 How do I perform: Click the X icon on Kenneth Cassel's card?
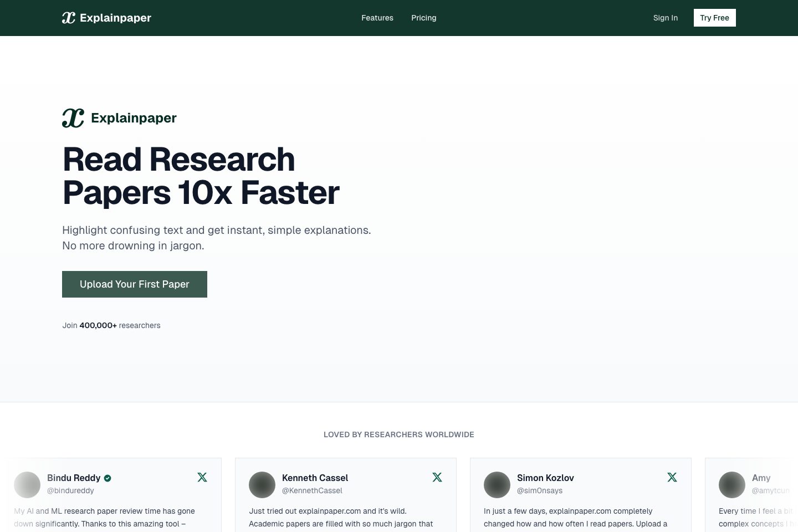pos(437,477)
